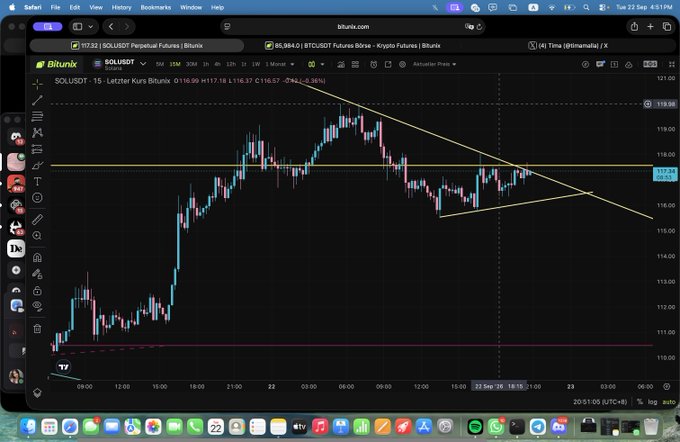
Task: Toggle the buy/sell panel button
Action: pyautogui.click(x=650, y=64)
